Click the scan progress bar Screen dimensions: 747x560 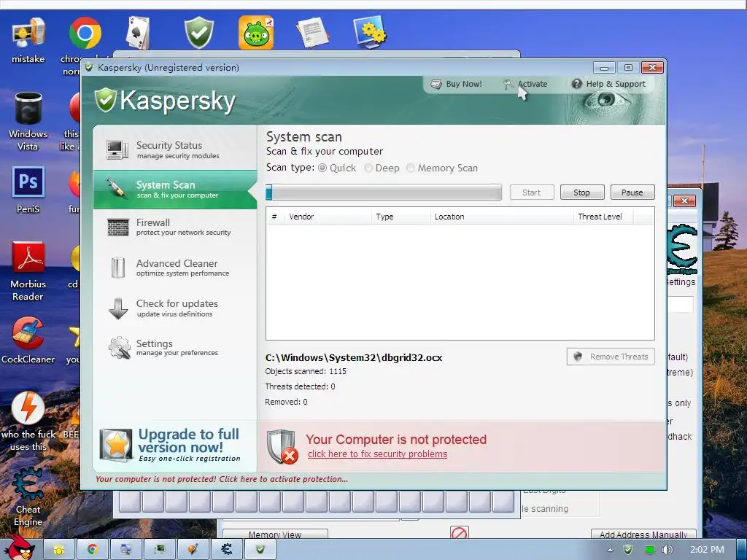tap(384, 192)
